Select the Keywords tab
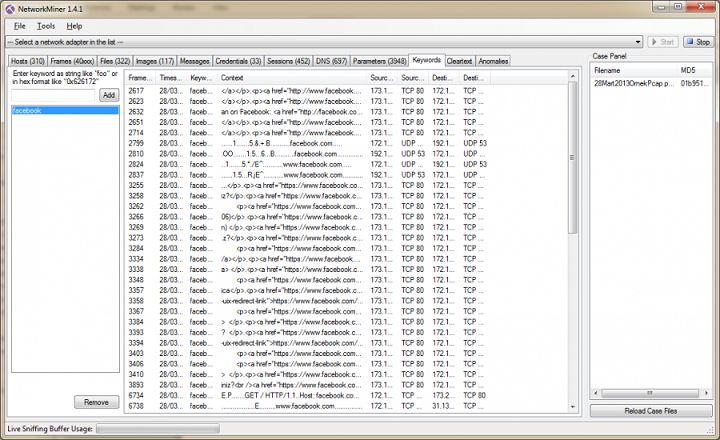The width and height of the screenshot is (720, 440). click(x=427, y=60)
